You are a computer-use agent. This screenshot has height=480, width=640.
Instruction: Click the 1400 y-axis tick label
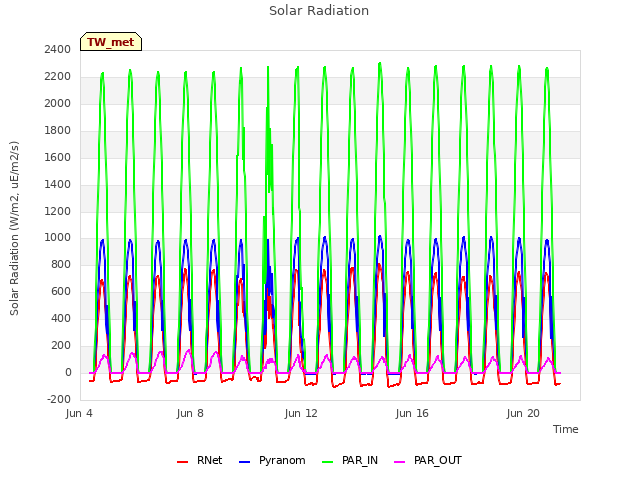coord(58,184)
